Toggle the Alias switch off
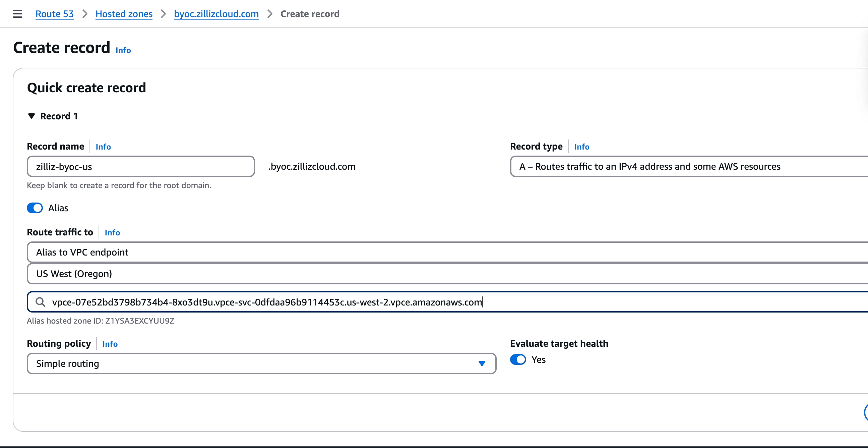Image resolution: width=868 pixels, height=448 pixels. [x=35, y=208]
